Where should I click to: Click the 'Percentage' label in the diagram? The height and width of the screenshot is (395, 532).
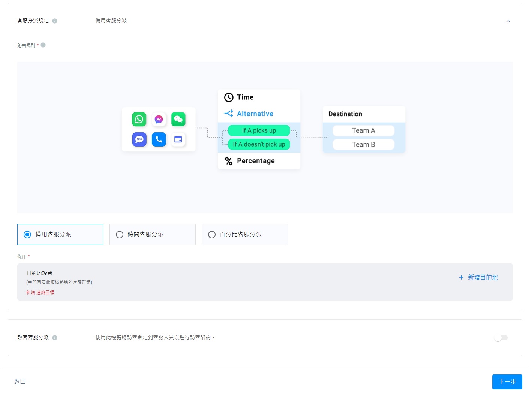click(256, 161)
